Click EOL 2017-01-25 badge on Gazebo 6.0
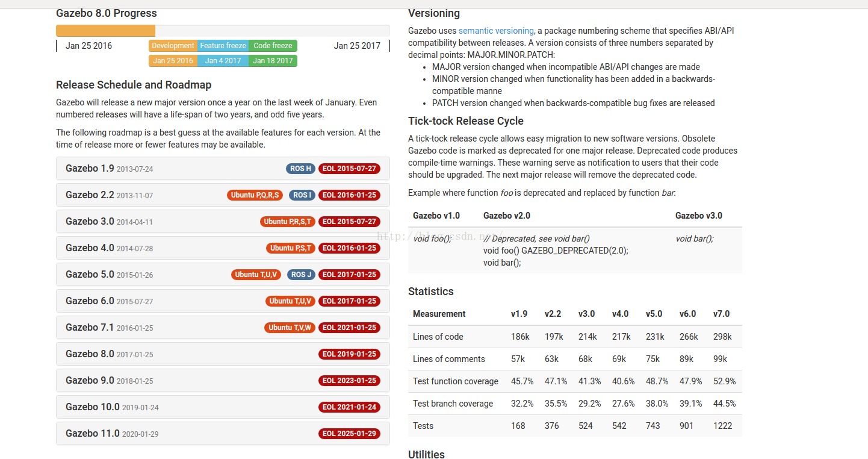 [350, 301]
